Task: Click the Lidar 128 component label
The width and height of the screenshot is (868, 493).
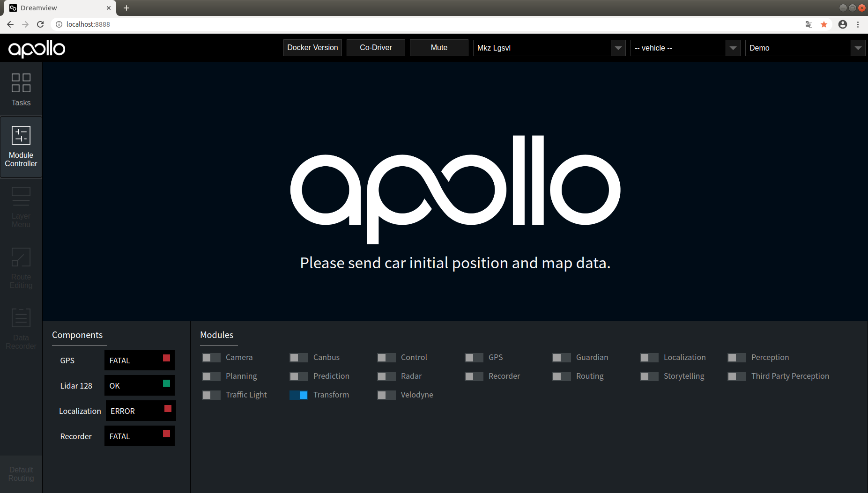Action: (x=76, y=386)
